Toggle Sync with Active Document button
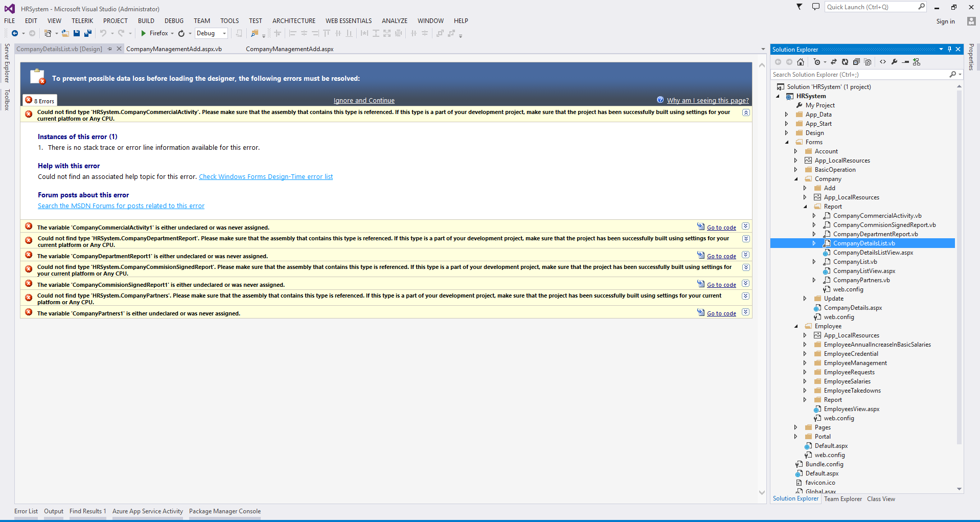The width and height of the screenshot is (980, 522). [834, 62]
